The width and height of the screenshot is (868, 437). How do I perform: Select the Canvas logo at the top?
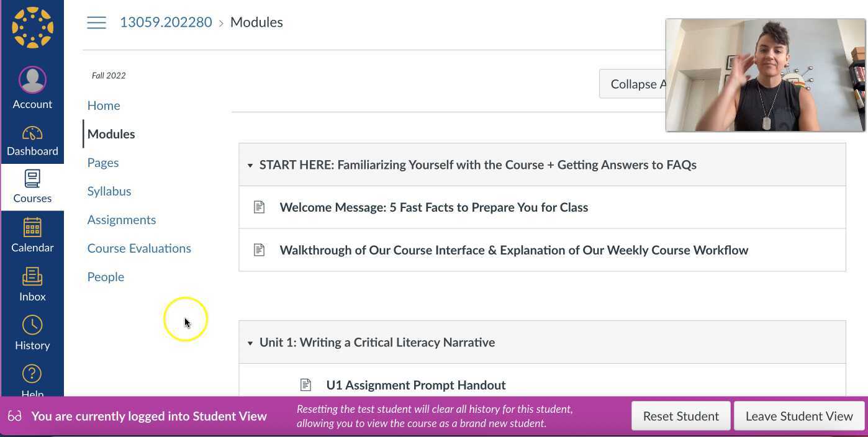coord(32,27)
